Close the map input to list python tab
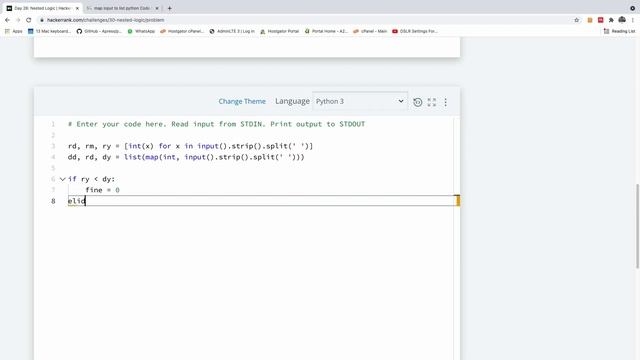640x360 pixels. point(157,8)
